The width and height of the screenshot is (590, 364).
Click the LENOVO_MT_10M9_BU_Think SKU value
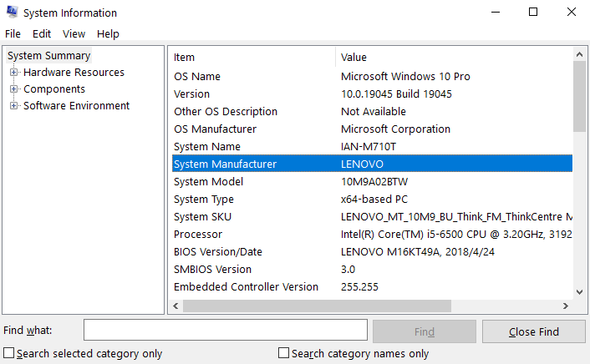tap(456, 216)
